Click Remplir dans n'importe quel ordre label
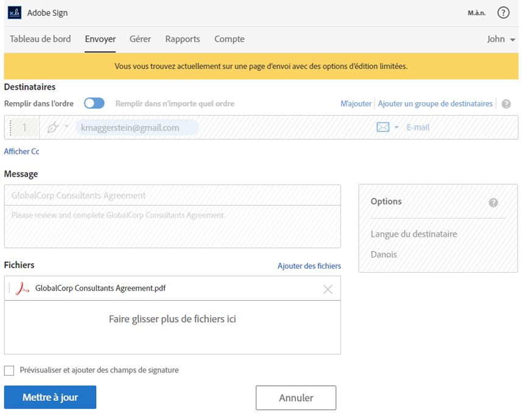522x420 pixels. point(175,104)
